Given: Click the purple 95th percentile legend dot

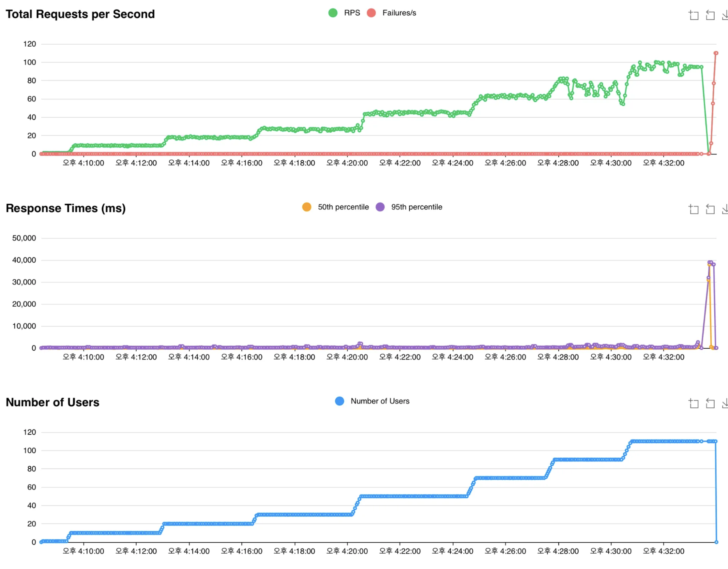Looking at the screenshot, I should (380, 207).
